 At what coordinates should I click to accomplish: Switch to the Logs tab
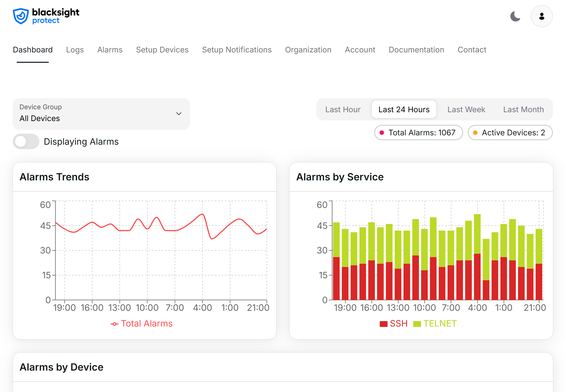pyautogui.click(x=75, y=50)
